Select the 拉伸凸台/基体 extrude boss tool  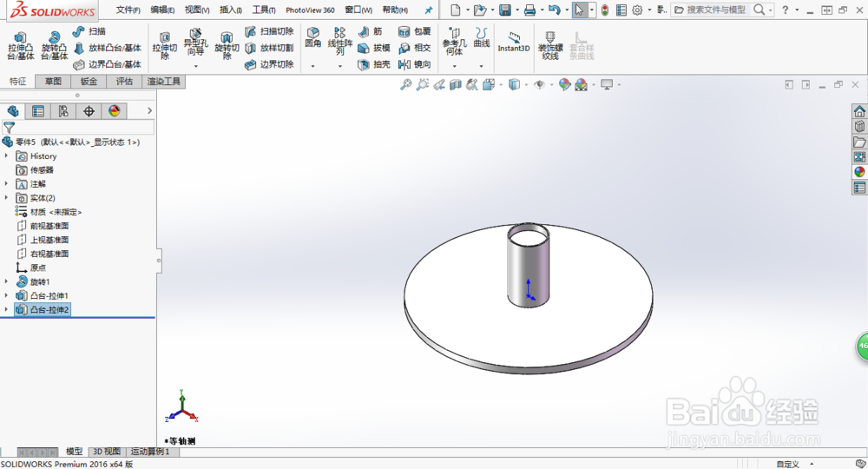tap(21, 45)
